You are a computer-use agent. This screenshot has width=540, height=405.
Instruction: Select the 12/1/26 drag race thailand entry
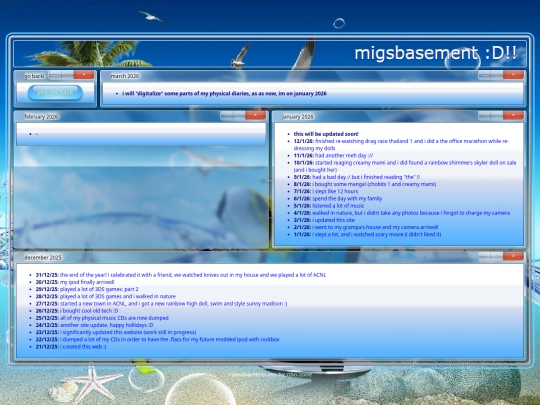(x=401, y=145)
